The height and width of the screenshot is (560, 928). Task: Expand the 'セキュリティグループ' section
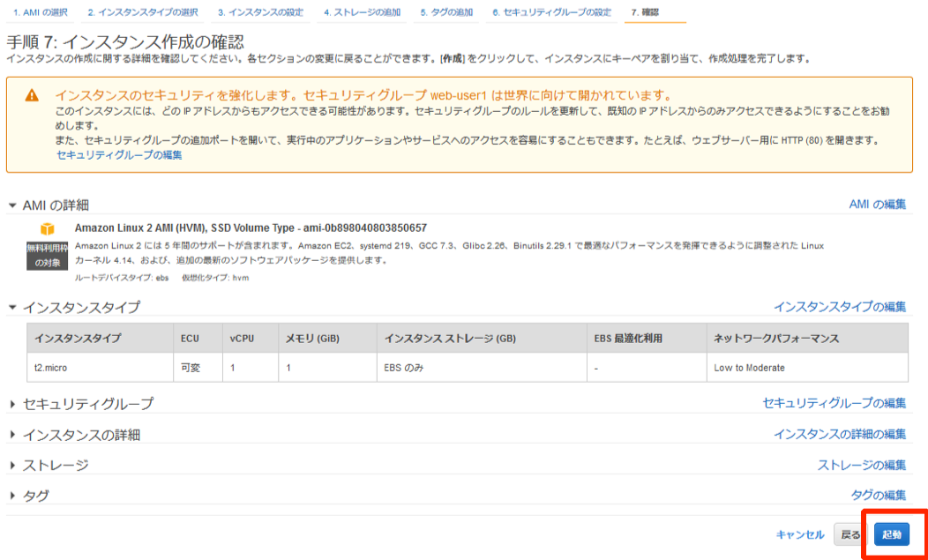12,404
